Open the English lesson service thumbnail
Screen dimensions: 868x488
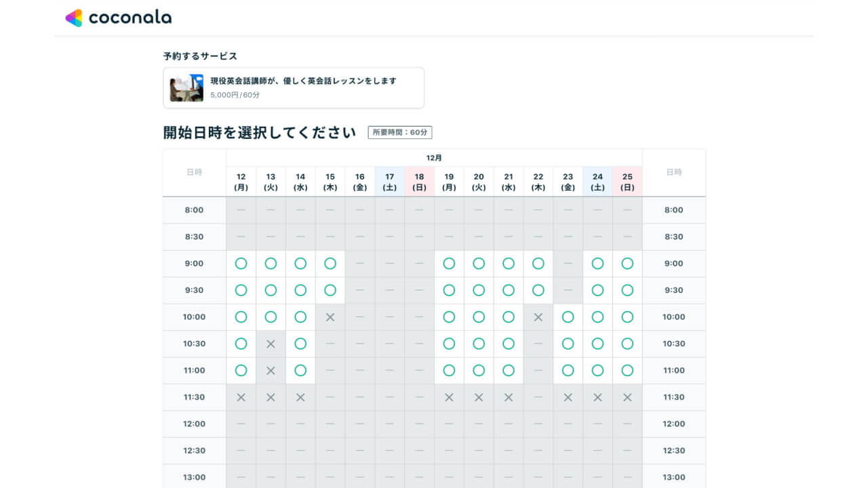[186, 88]
